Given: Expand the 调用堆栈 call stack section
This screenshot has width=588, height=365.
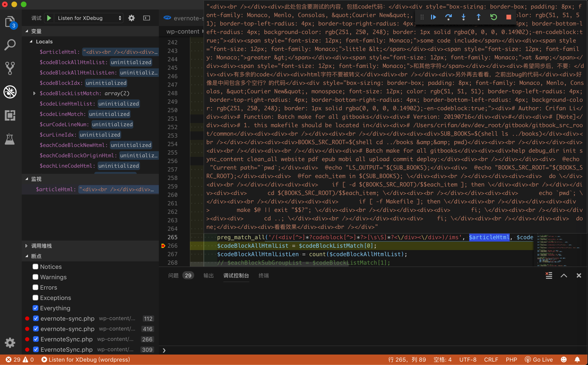Looking at the screenshot, I should pyautogui.click(x=41, y=246).
